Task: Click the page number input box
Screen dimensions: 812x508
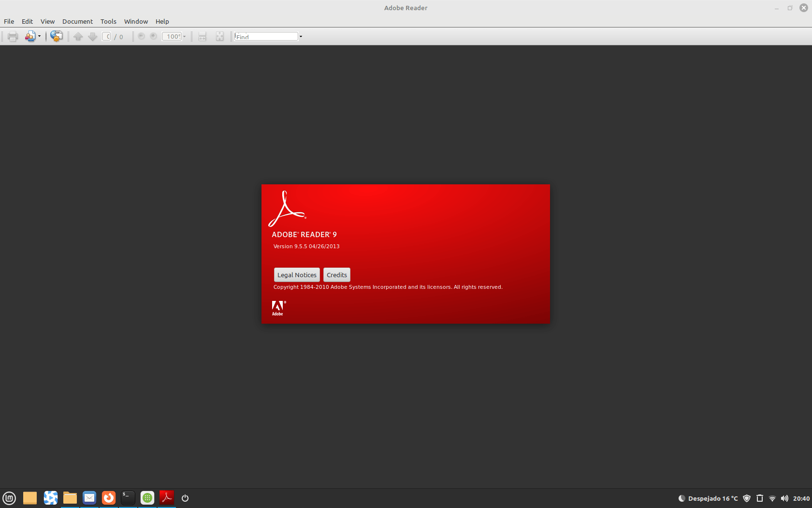Action: pos(107,36)
